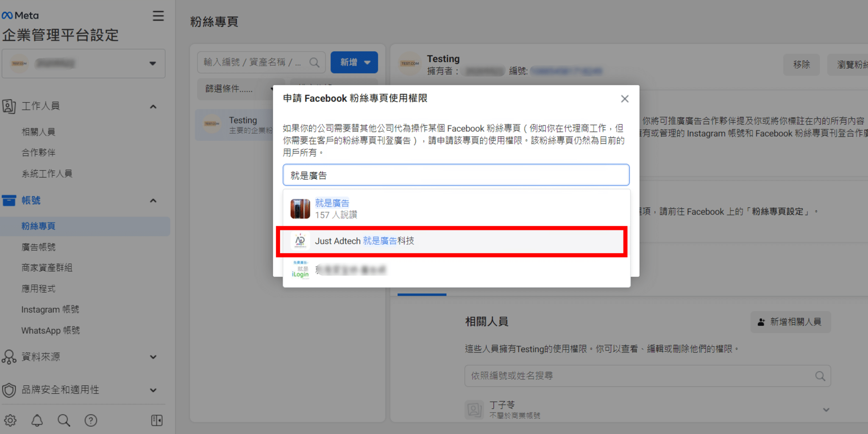This screenshot has height=434, width=868.
Task: Choose Just Adtech 就是廣告科技 suggestion
Action: point(451,241)
